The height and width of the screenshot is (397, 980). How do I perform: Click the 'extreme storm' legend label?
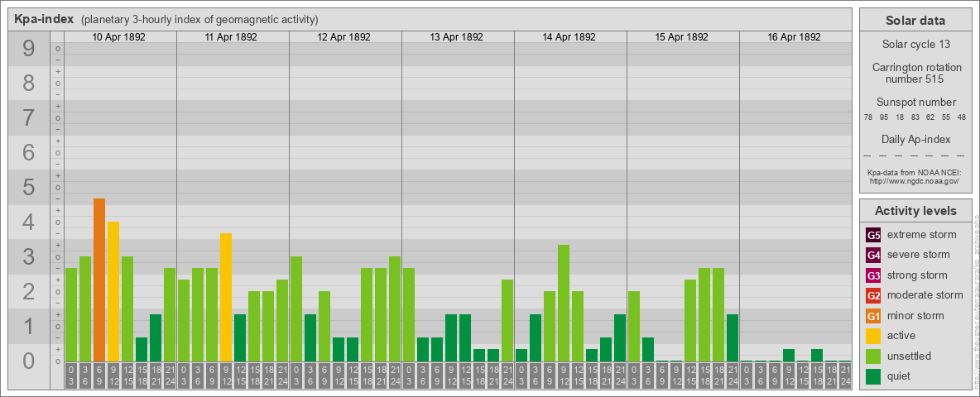click(x=922, y=235)
